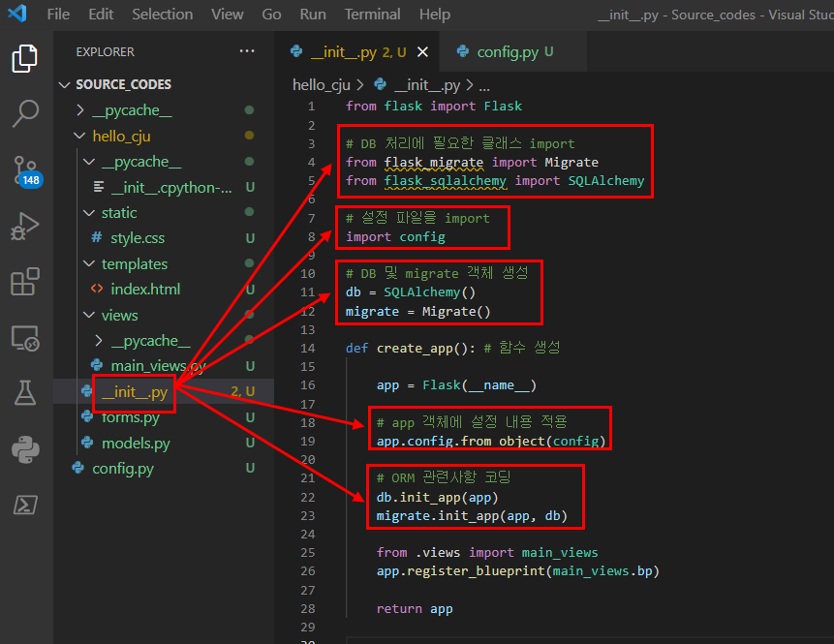This screenshot has height=644, width=834.
Task: Open the Remote Explorer view
Action: click(25, 338)
